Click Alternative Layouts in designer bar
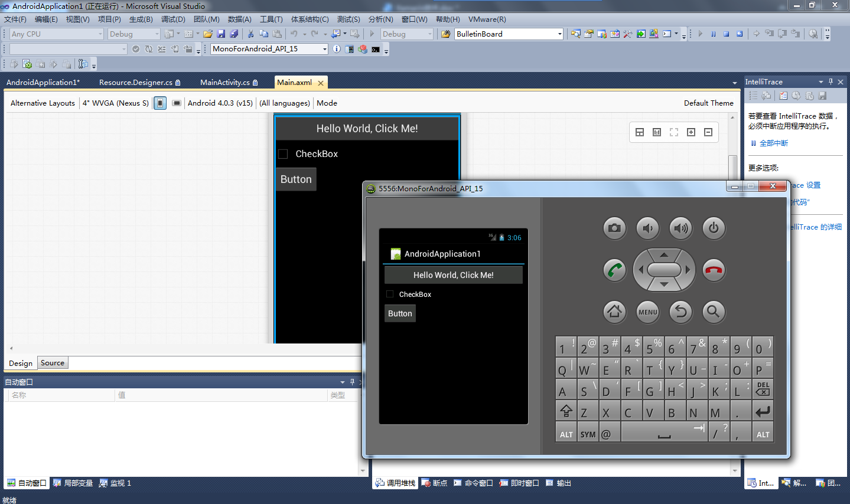The height and width of the screenshot is (504, 850). point(43,103)
